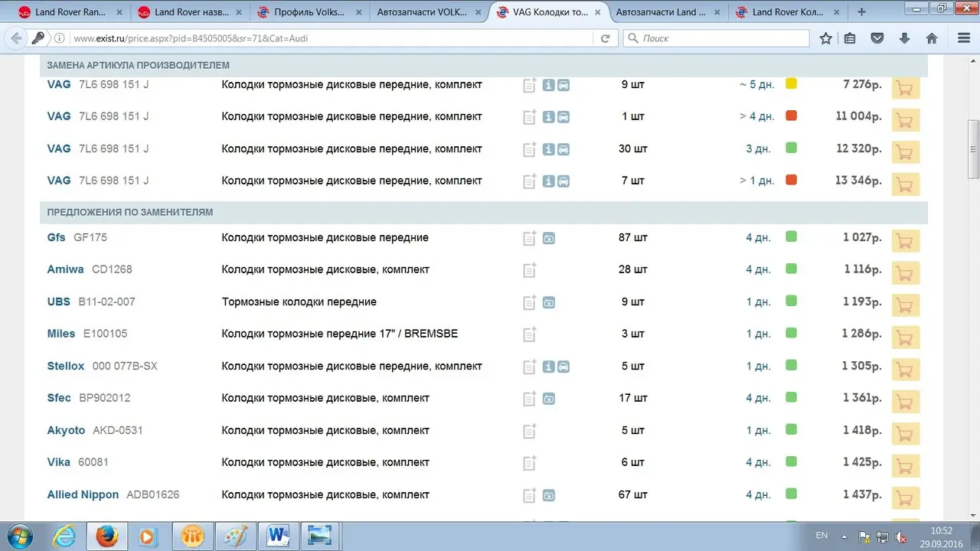This screenshot has width=980, height=551.
Task: Add VAG 11 004р. offer to cart
Action: click(906, 119)
